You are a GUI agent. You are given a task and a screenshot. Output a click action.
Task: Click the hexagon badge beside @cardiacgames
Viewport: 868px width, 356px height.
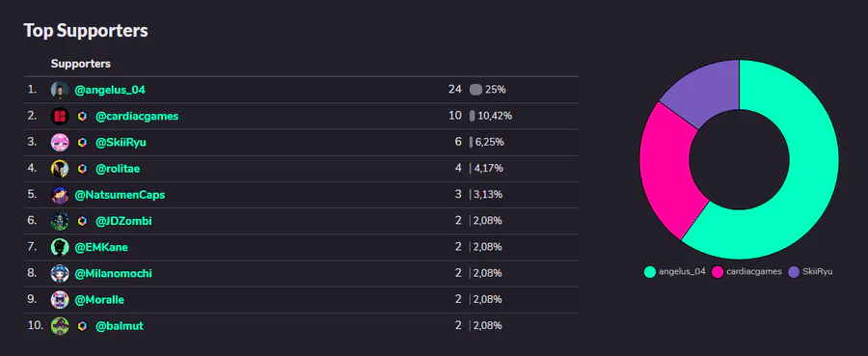83,117
